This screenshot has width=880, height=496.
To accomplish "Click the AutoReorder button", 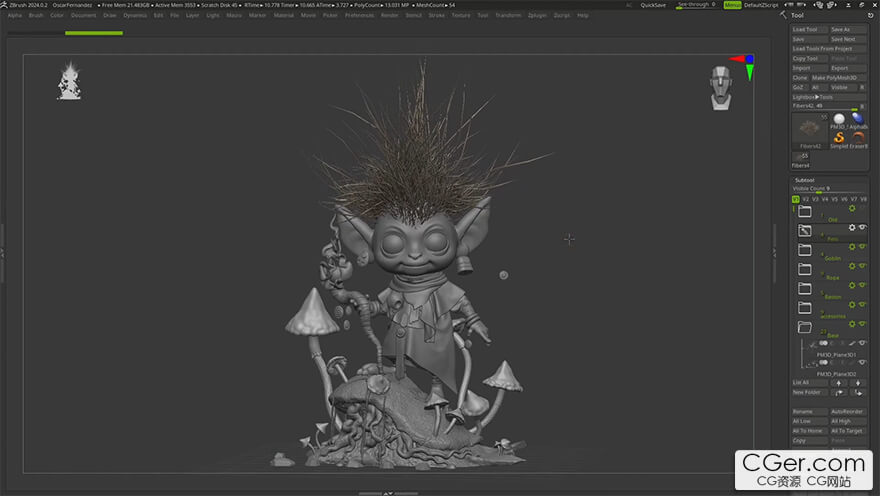I will [847, 411].
